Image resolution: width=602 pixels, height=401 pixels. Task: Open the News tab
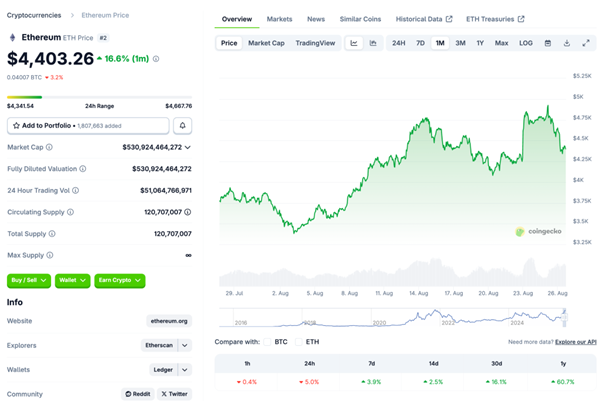[x=316, y=19]
